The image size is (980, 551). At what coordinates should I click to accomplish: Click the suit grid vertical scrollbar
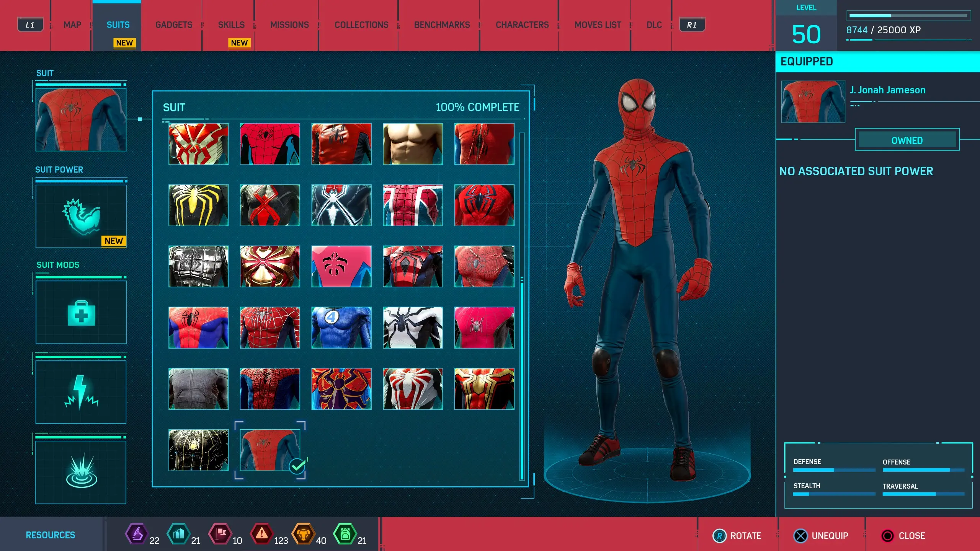(522, 306)
